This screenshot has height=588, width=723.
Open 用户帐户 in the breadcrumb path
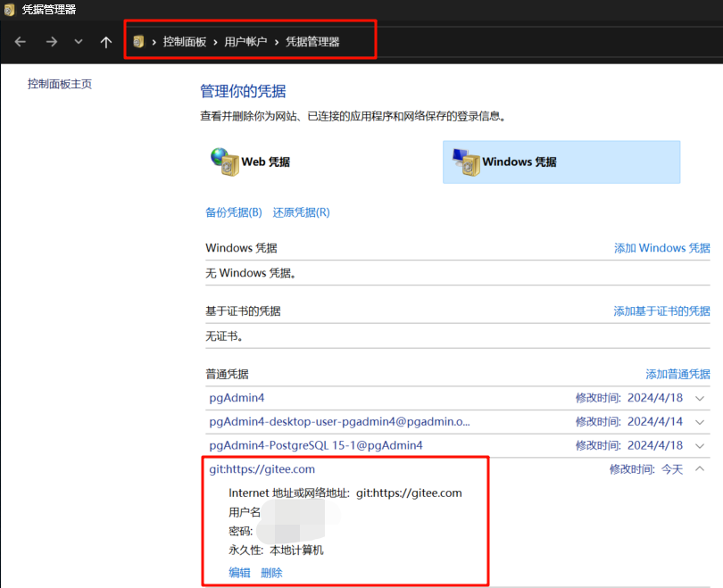(245, 42)
